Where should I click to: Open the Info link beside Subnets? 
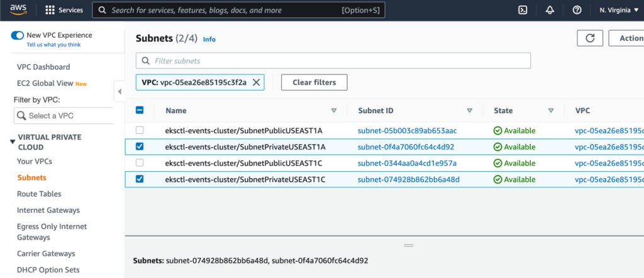pos(209,40)
